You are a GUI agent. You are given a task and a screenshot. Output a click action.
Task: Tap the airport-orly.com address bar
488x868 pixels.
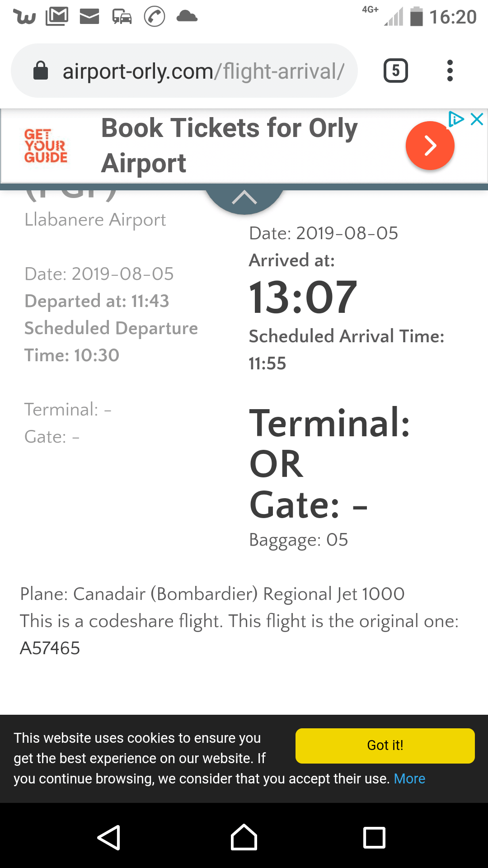pos(203,71)
